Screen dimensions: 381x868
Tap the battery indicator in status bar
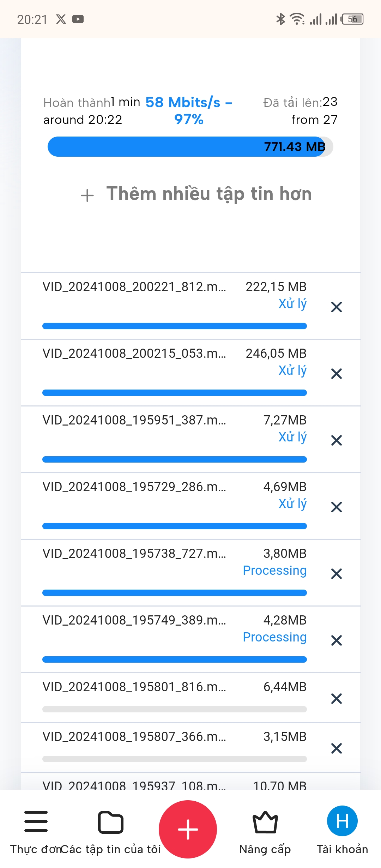[352, 19]
